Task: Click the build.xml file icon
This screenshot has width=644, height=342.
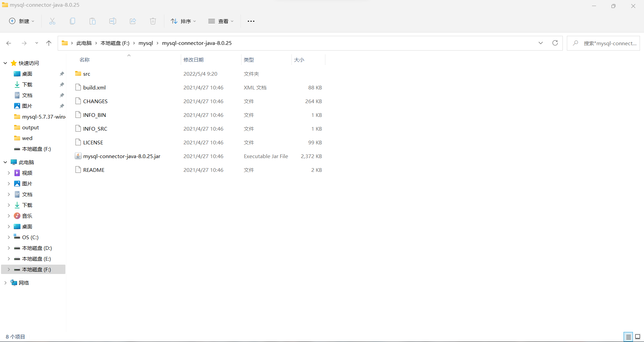Action: (x=78, y=87)
